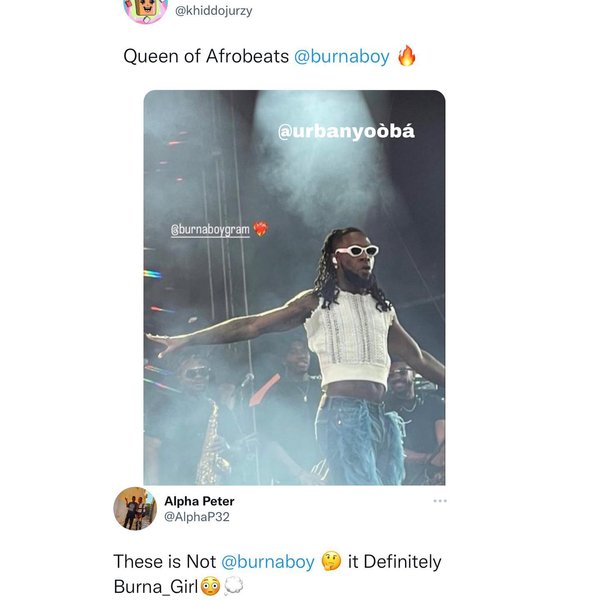Click the thinking face emoji
The width and height of the screenshot is (600, 600).
click(333, 562)
